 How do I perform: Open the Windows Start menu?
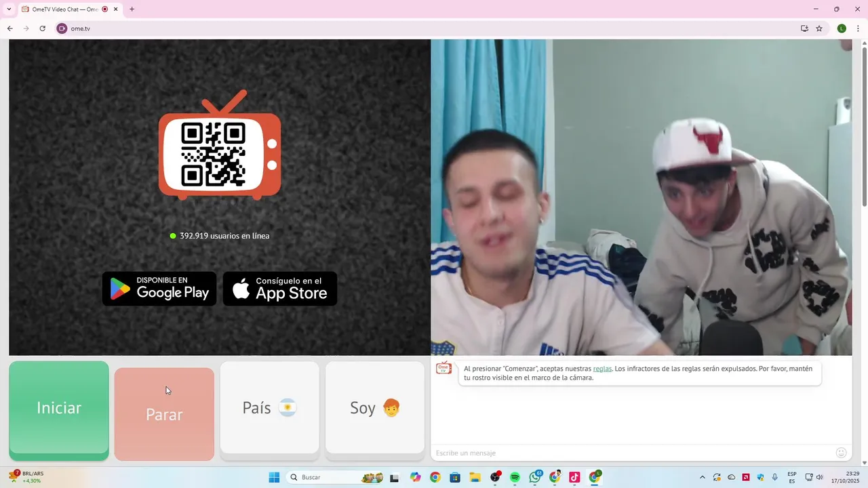[274, 477]
